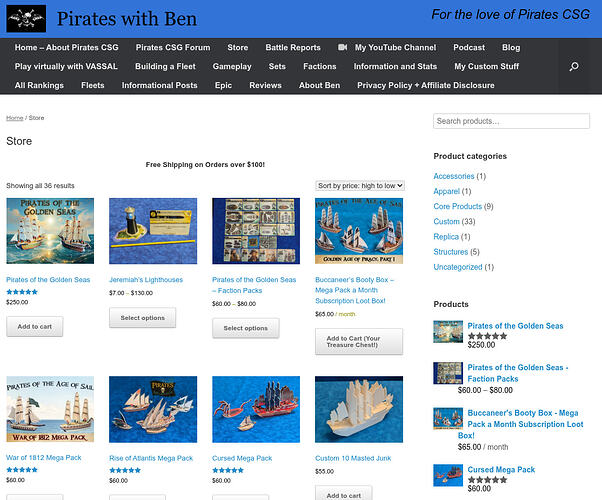Click Add to Cart (Your Treasure Chest!) button

[359, 341]
